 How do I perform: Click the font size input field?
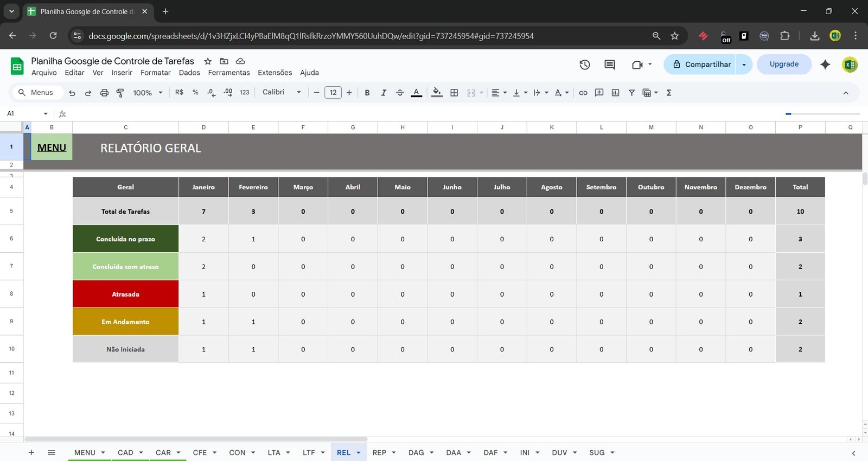click(333, 92)
